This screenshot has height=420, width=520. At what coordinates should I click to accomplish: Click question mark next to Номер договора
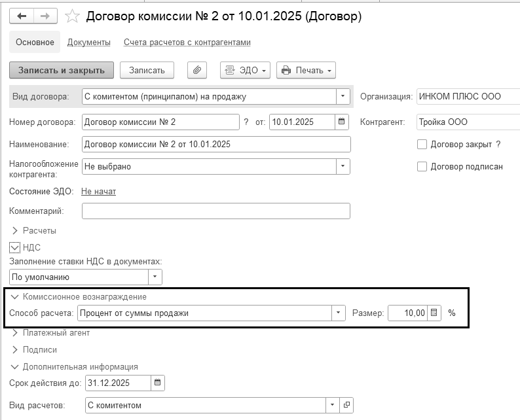click(x=246, y=122)
